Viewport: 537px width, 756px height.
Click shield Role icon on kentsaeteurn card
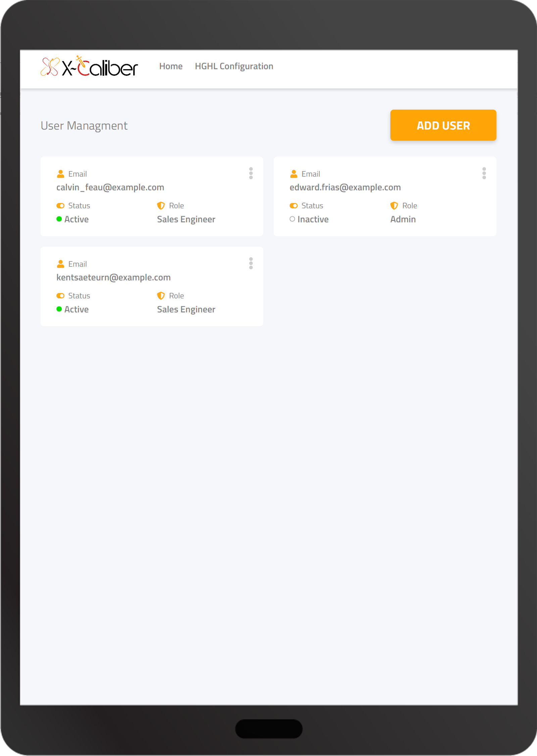click(161, 295)
